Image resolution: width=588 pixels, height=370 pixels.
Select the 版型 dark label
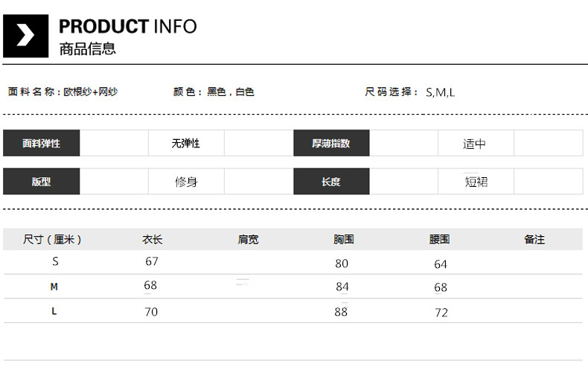pos(41,182)
